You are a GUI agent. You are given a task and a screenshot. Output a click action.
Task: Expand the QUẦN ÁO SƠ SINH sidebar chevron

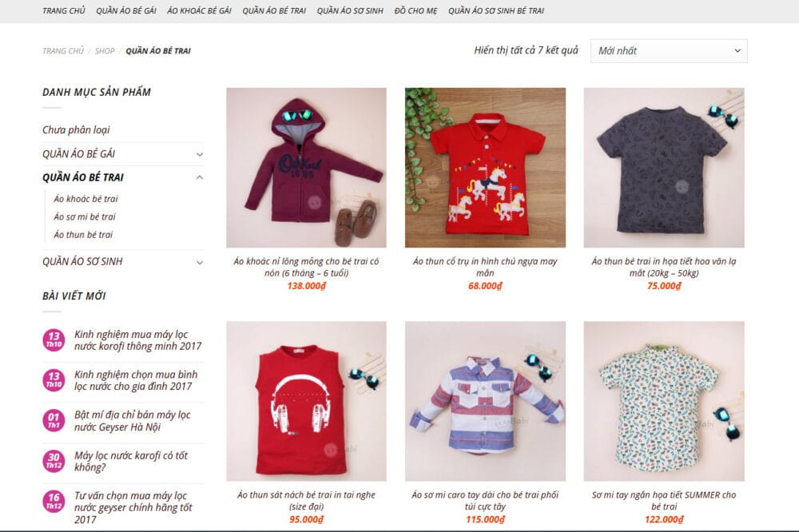coord(200,263)
